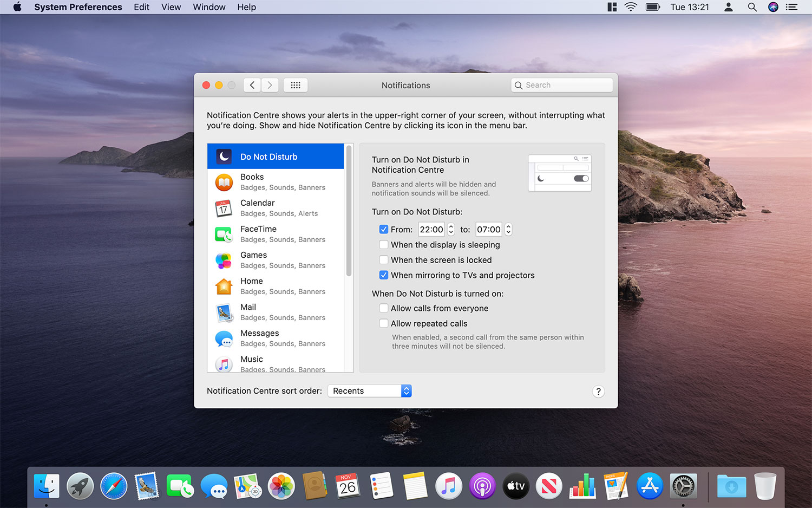Viewport: 812px width, 508px height.
Task: Select the Games controller icon
Action: point(224,260)
